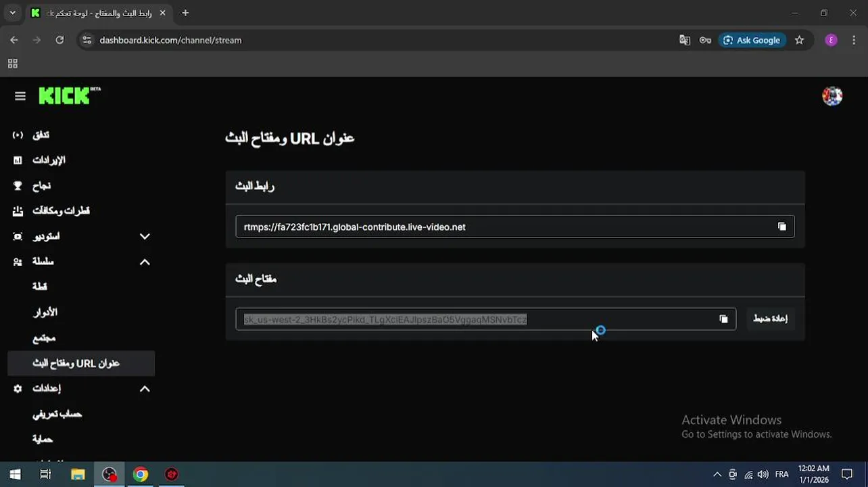Screen dimensions: 868x487
Task: Open مجتمع community sub-item
Action: click(x=81, y=338)
